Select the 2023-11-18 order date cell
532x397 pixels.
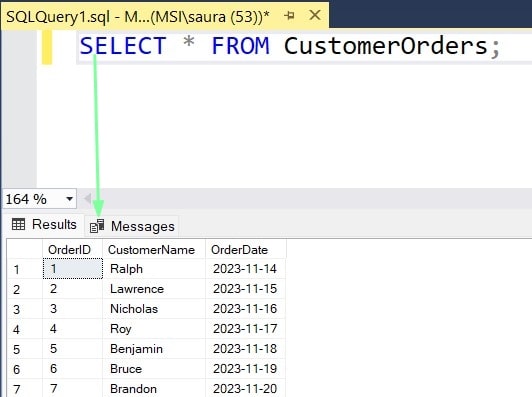[x=245, y=349]
